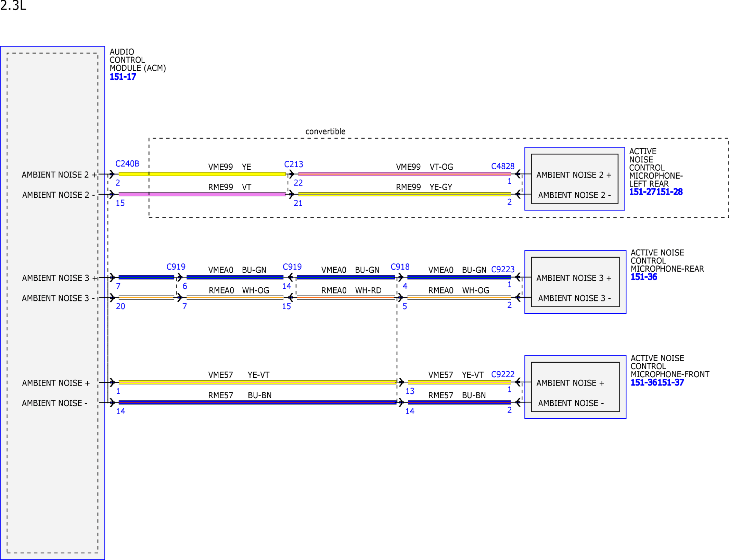
Task: Click connector label C4828
Action: (502, 166)
